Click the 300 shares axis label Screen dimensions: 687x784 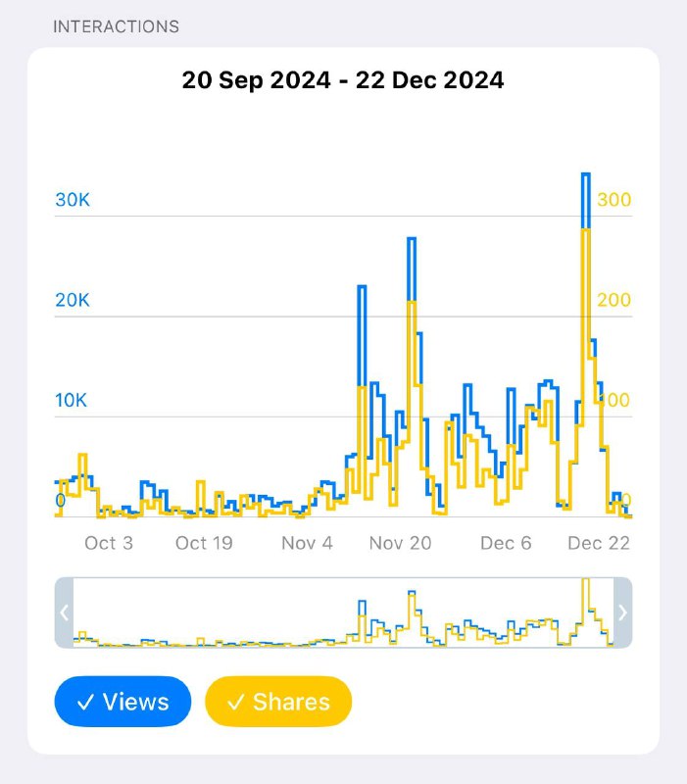click(614, 200)
